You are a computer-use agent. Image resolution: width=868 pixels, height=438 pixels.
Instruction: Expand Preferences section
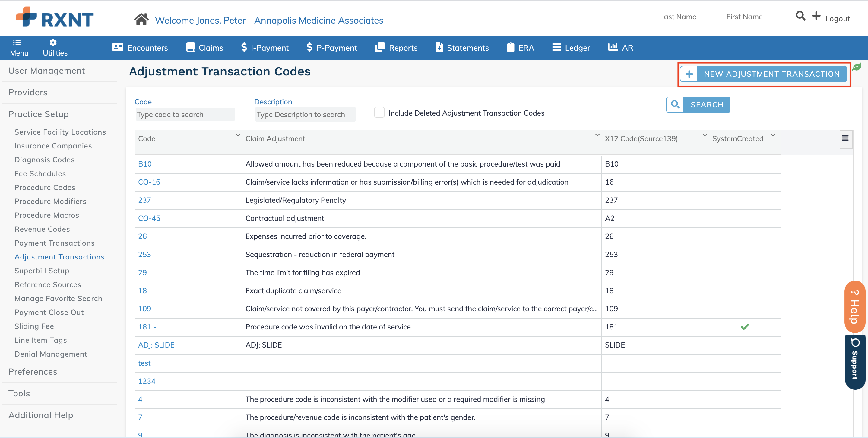point(33,372)
